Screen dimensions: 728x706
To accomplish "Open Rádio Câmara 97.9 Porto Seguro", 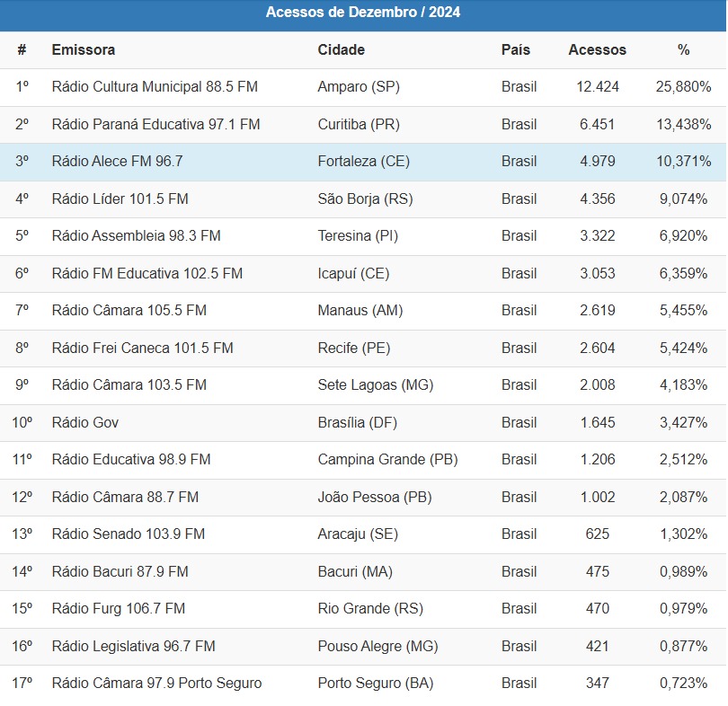I will pos(156,684).
